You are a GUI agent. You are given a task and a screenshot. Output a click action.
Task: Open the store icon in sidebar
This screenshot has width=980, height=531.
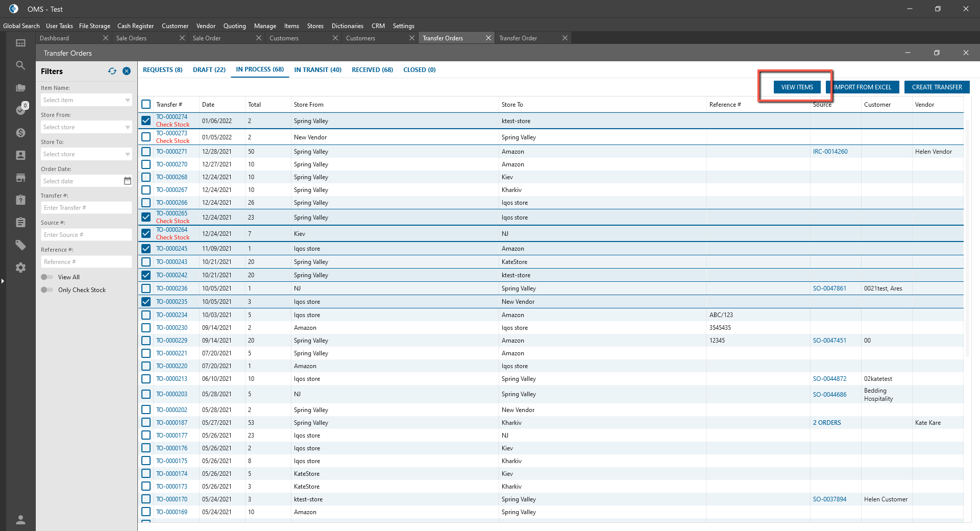pos(20,178)
